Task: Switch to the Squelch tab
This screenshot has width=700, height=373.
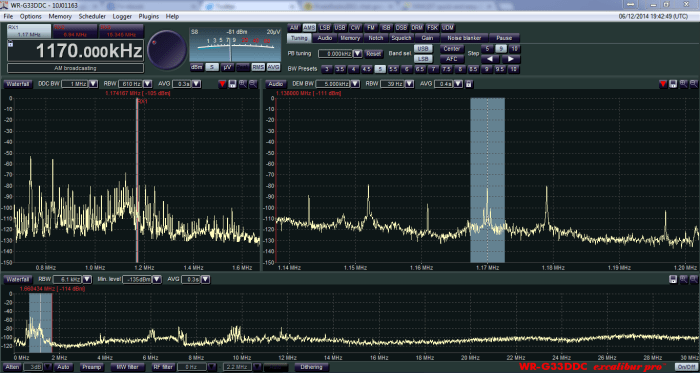Action: [401, 38]
